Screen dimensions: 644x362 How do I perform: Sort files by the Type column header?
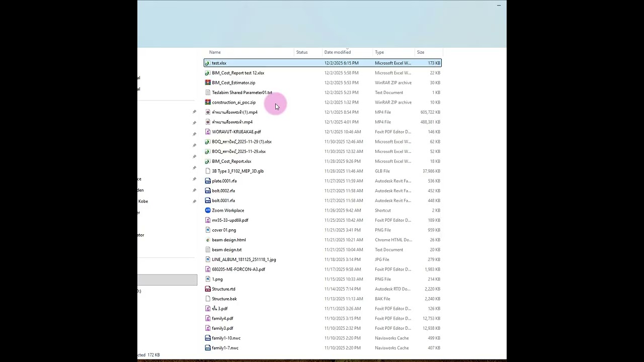click(379, 52)
